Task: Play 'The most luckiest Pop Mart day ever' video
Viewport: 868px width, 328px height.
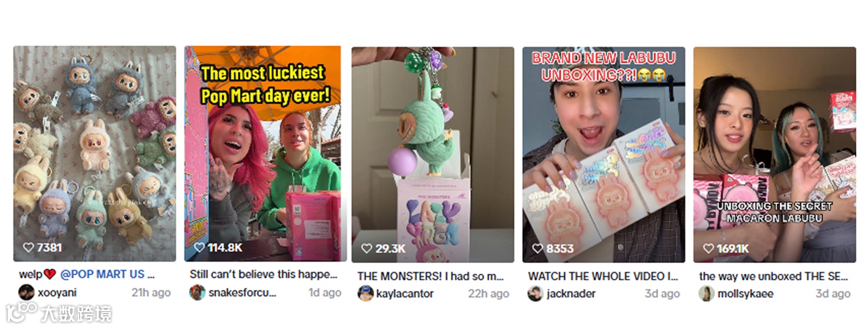Action: coord(265,154)
